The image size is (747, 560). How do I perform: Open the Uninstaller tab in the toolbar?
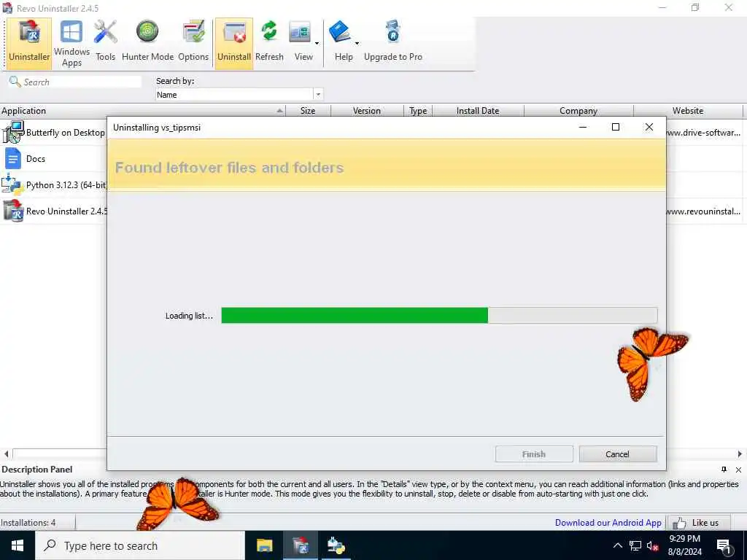click(x=29, y=43)
